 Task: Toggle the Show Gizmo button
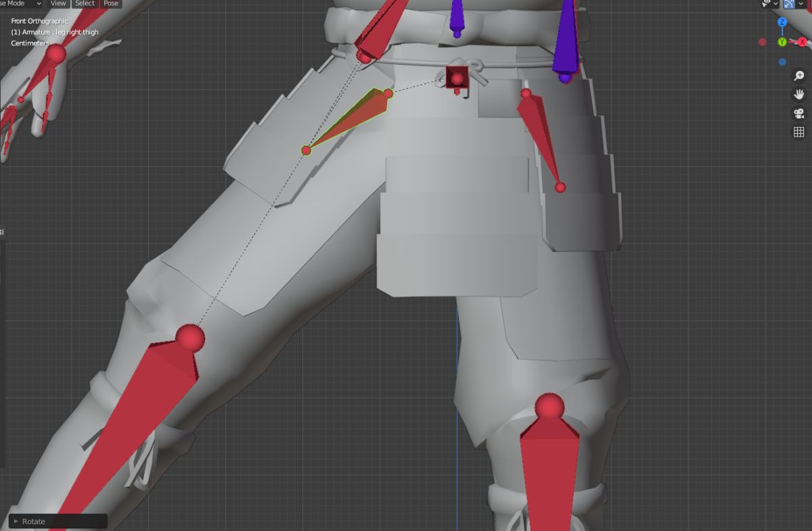click(789, 3)
